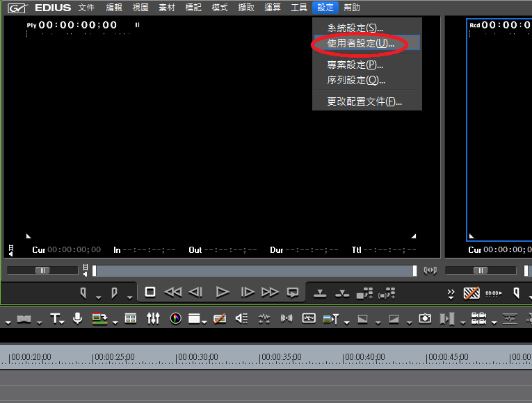Viewport: 532px width, 403px height.
Task: Click the camera snapshot icon in toolbar
Action: tap(425, 318)
